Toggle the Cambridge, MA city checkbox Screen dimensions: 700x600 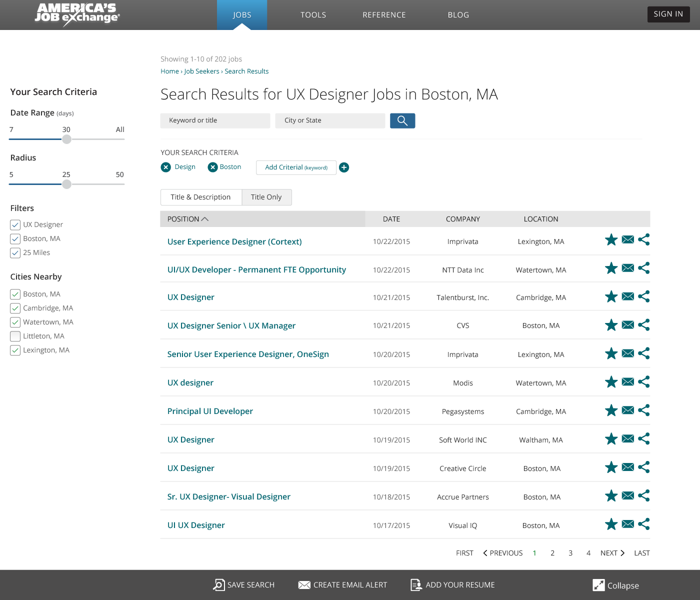coord(15,308)
